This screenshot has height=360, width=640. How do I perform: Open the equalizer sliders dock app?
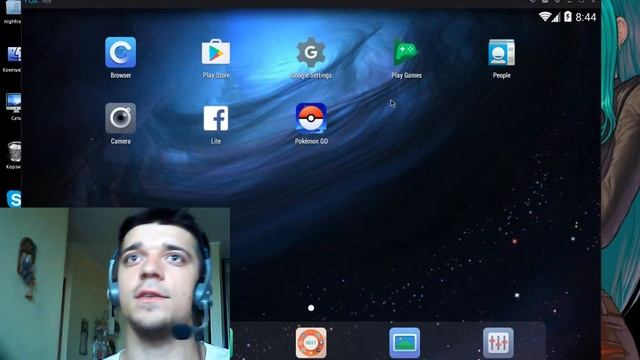(x=498, y=343)
